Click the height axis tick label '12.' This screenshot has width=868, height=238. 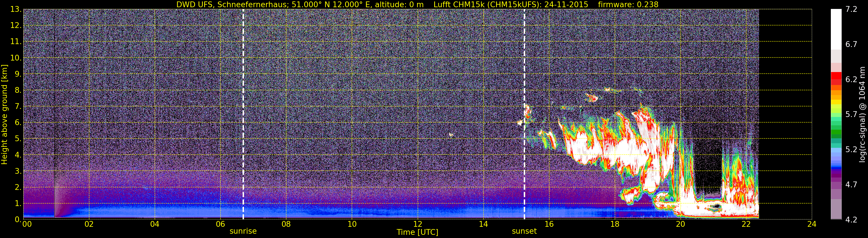click(x=16, y=26)
